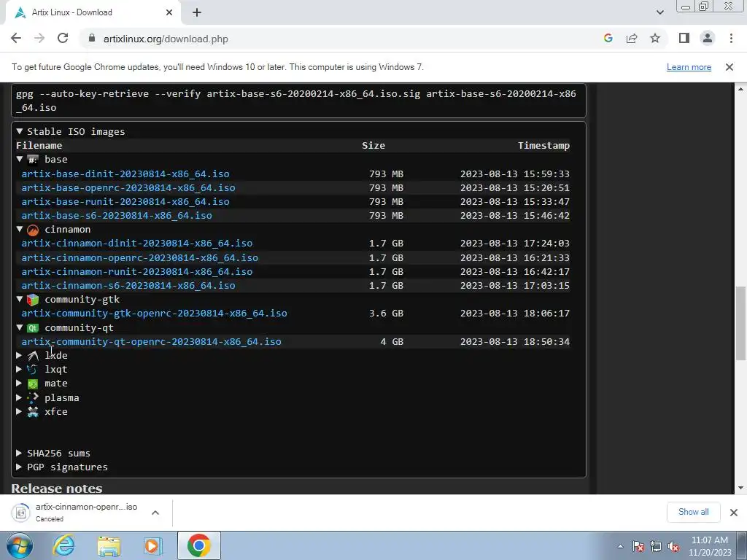Open the Windows Start menu

click(x=19, y=545)
